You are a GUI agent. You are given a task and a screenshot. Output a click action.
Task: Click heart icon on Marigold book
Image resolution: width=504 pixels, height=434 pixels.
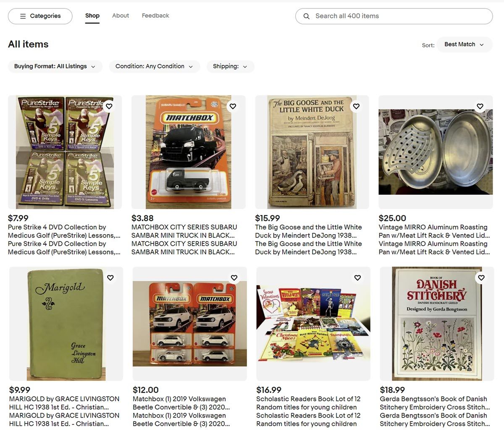click(110, 277)
